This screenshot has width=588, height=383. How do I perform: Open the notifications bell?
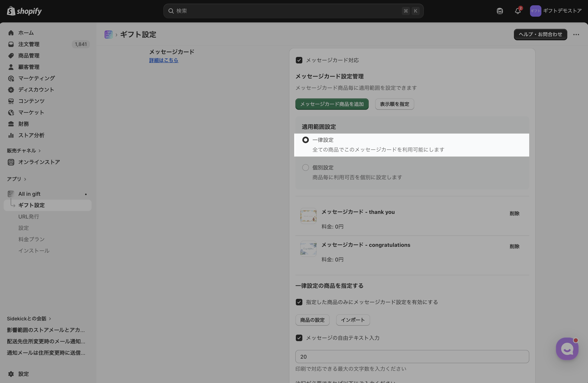pos(518,11)
